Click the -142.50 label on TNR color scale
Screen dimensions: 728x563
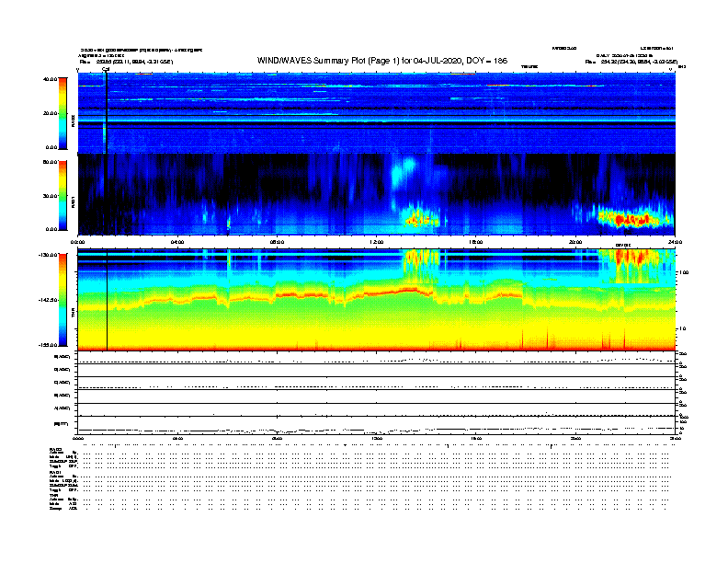coord(49,300)
